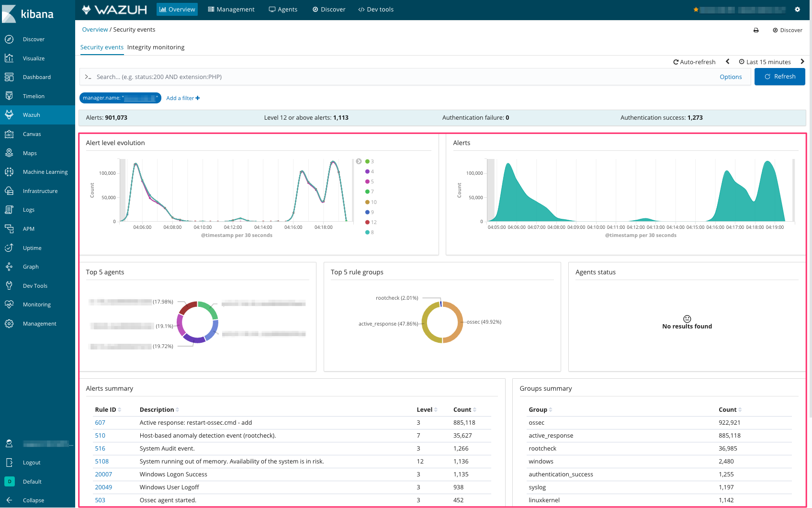Click the print icon near Discover
The image size is (812, 508).
(756, 30)
